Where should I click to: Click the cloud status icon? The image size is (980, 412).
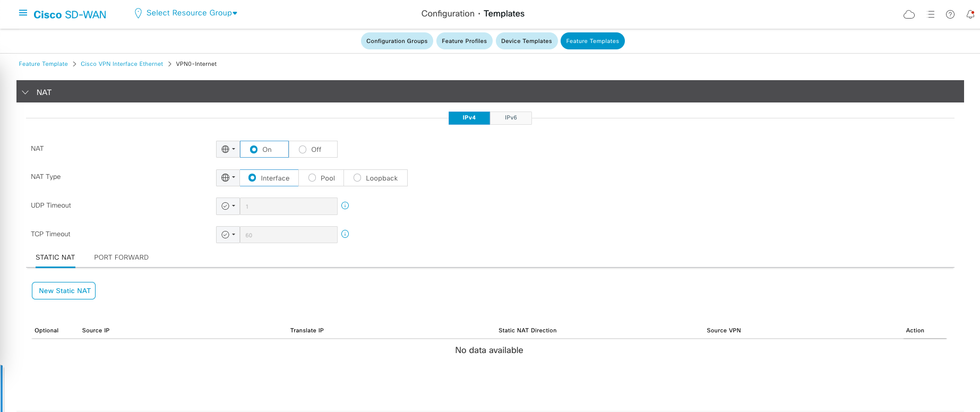tap(909, 14)
